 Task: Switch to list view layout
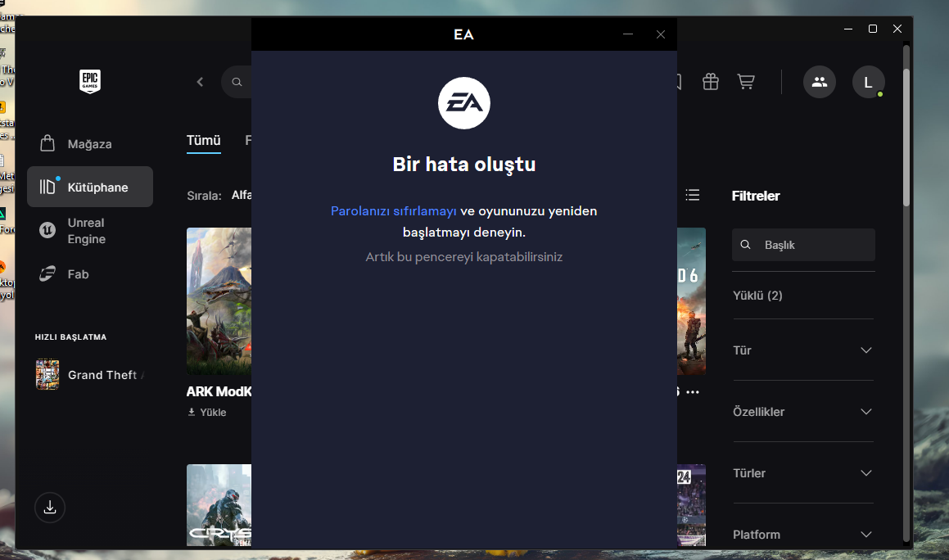pyautogui.click(x=693, y=195)
